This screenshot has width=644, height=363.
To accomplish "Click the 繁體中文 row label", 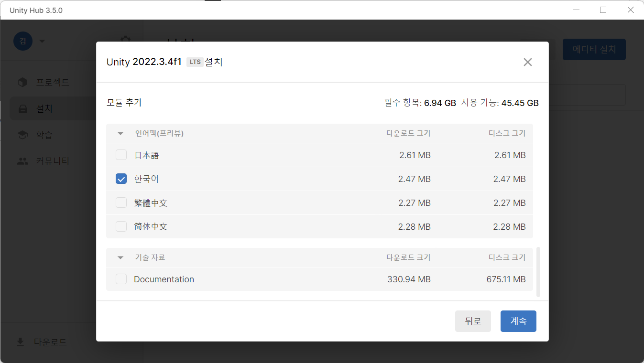I will [151, 203].
